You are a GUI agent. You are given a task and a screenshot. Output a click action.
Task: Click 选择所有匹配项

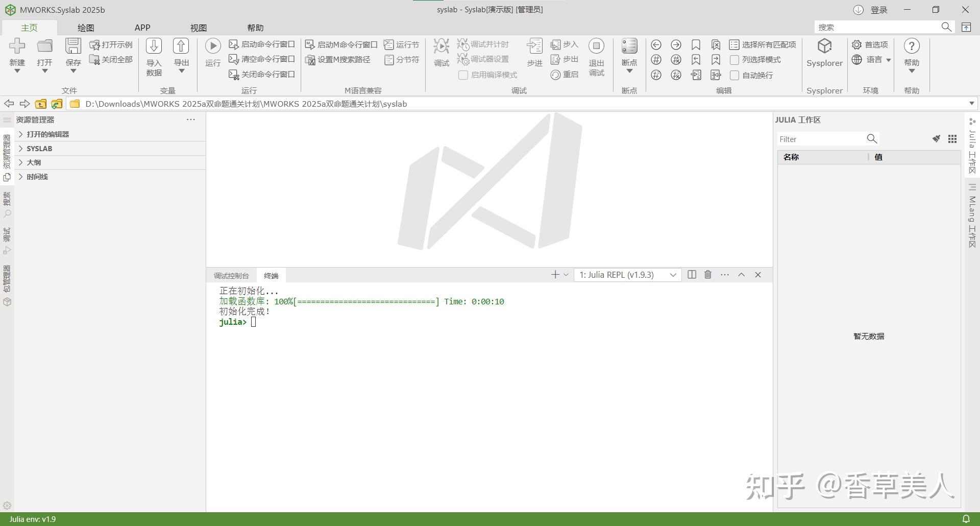pos(763,45)
